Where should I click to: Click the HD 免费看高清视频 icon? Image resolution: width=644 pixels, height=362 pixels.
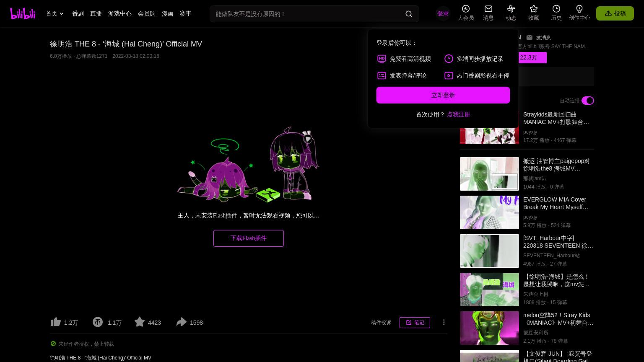[x=382, y=59]
